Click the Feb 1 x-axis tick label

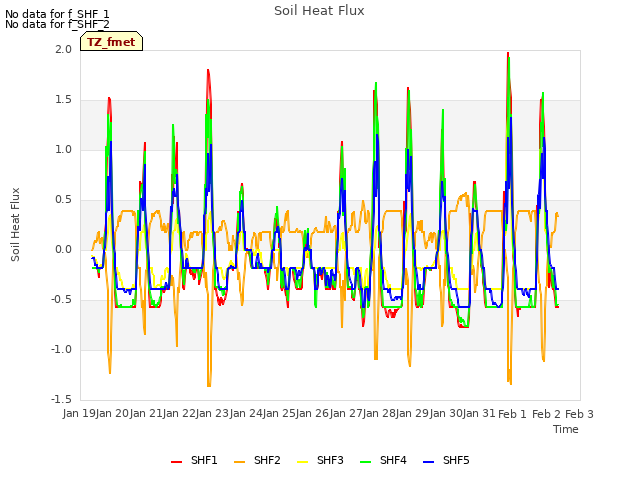(513, 414)
